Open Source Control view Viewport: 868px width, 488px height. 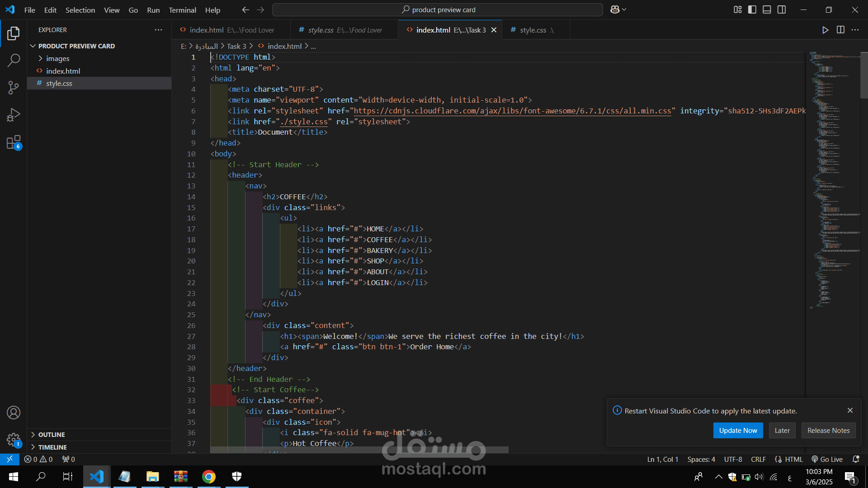point(14,87)
